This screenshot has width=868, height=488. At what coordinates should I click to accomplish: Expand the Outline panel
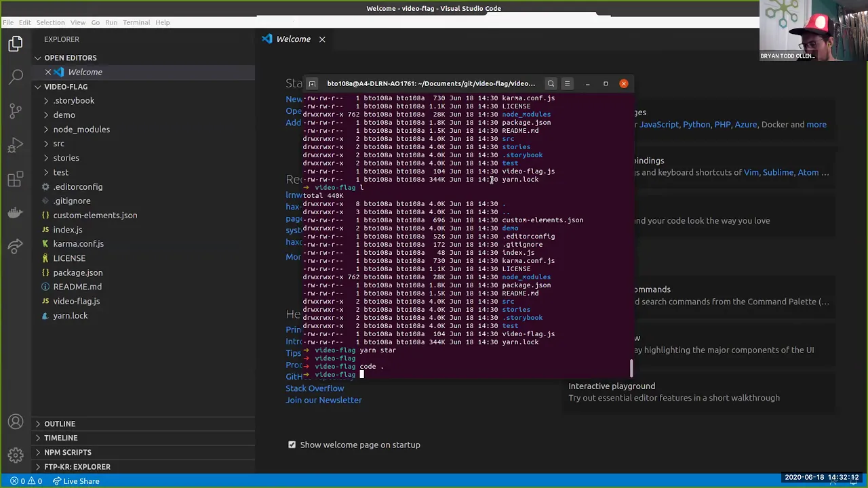(x=144, y=424)
